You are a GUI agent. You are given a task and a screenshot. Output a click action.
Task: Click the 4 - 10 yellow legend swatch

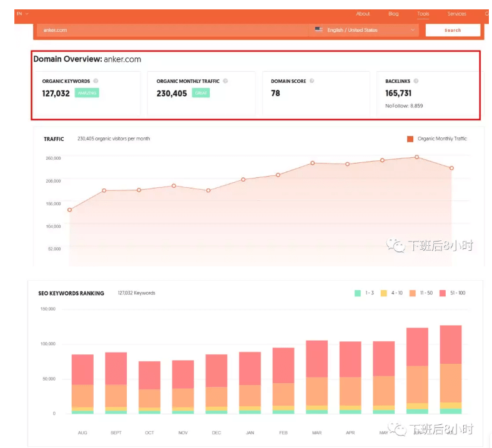384,293
